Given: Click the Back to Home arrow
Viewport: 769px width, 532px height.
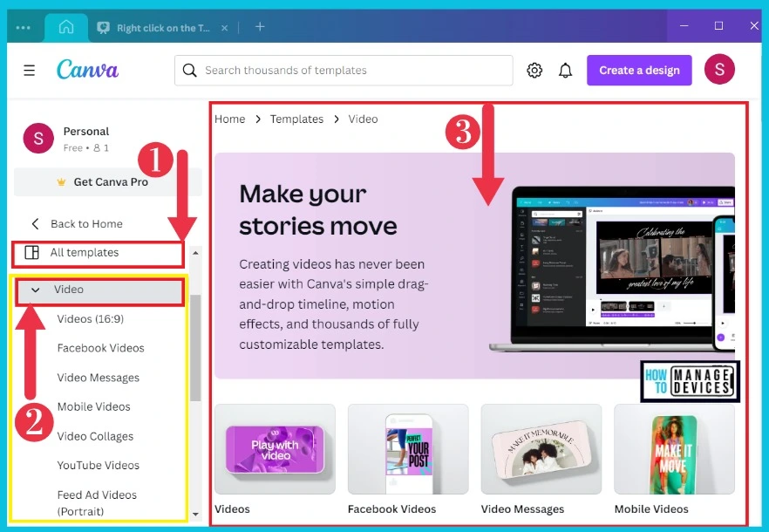Looking at the screenshot, I should pos(35,224).
